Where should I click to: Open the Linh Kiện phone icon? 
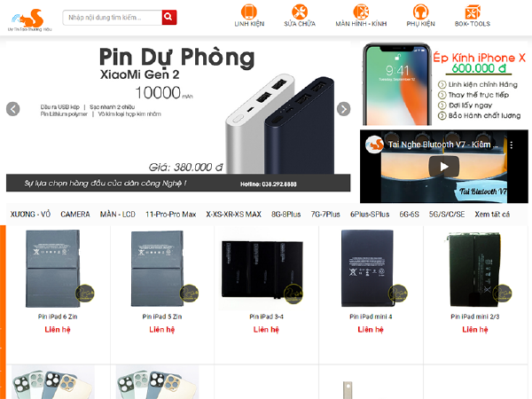coord(249,12)
